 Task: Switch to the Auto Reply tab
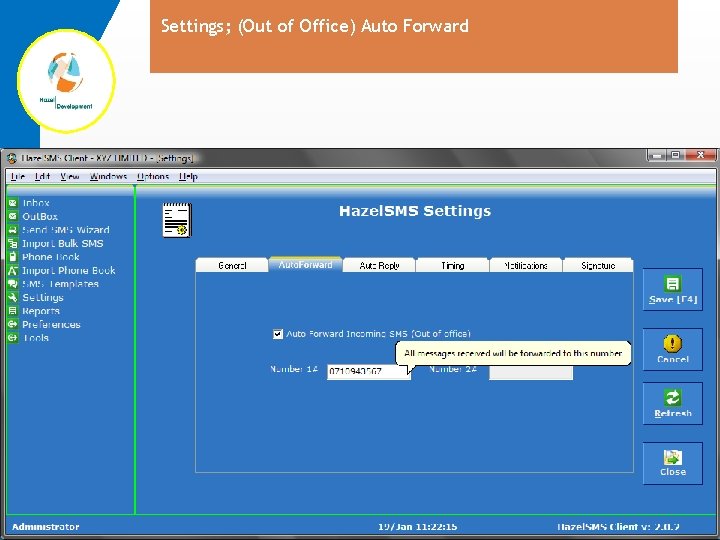[x=379, y=265]
